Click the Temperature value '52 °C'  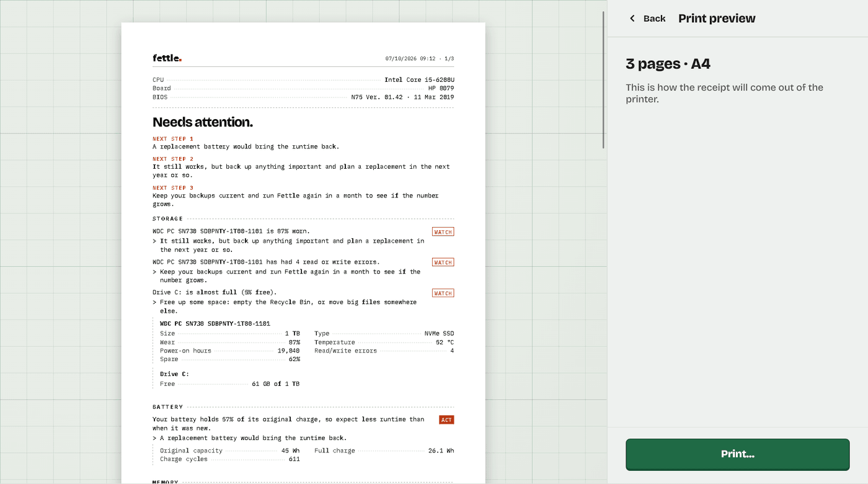pos(445,343)
